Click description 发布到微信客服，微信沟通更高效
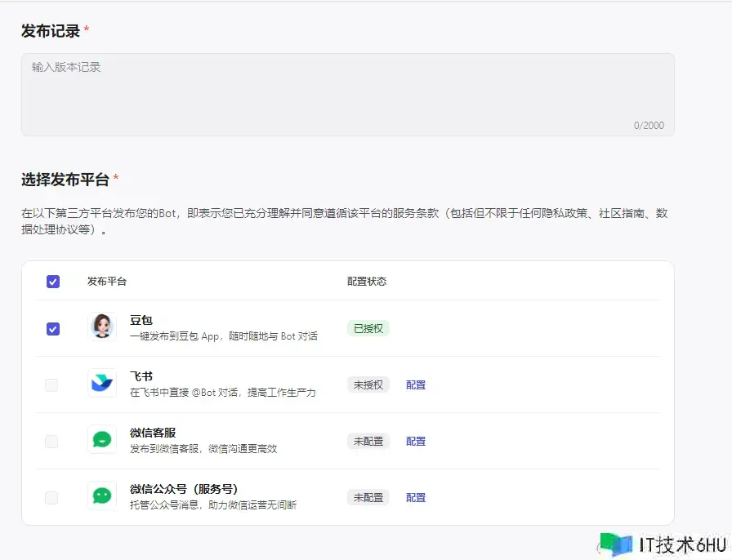This screenshot has height=560, width=732. pos(203,448)
